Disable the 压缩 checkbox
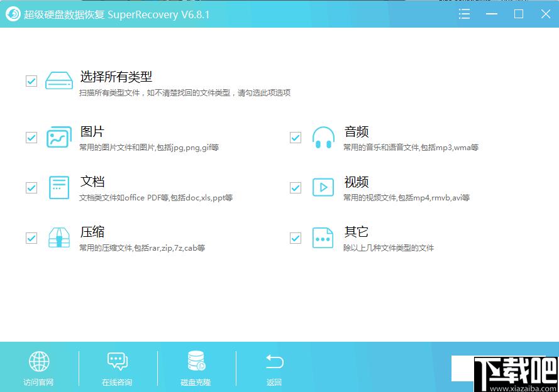This screenshot has height=392, width=559. coord(31,238)
